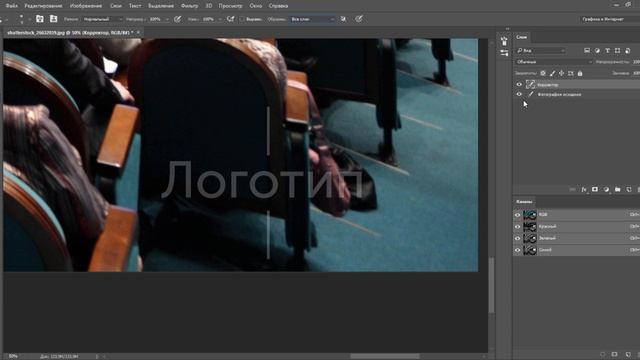Open the layer blend mode dropdown Обычные
The image size is (640, 360).
554,62
